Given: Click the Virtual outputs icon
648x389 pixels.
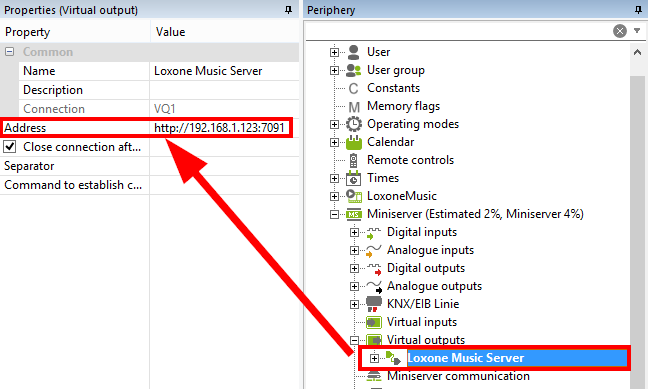Looking at the screenshot, I should pos(374,340).
